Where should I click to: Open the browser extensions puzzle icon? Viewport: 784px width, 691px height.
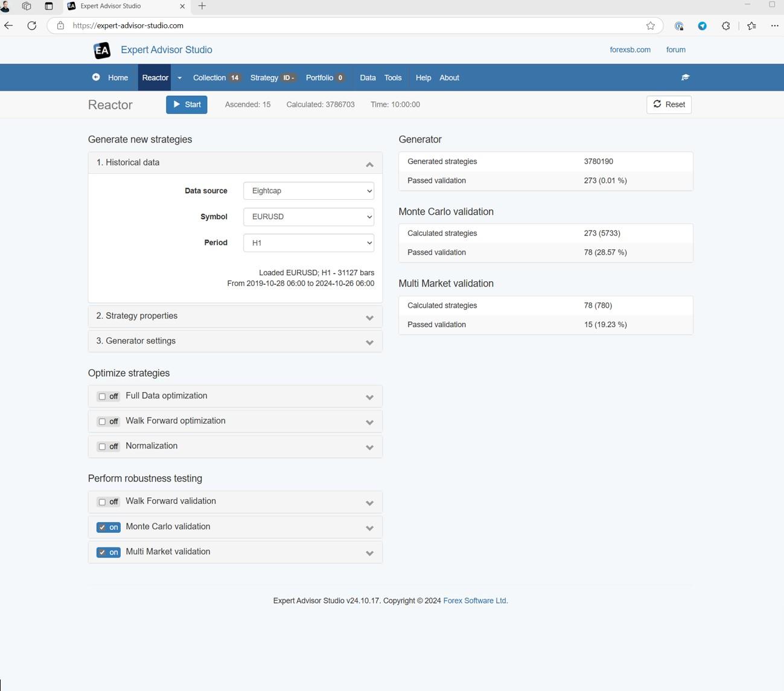pos(725,25)
